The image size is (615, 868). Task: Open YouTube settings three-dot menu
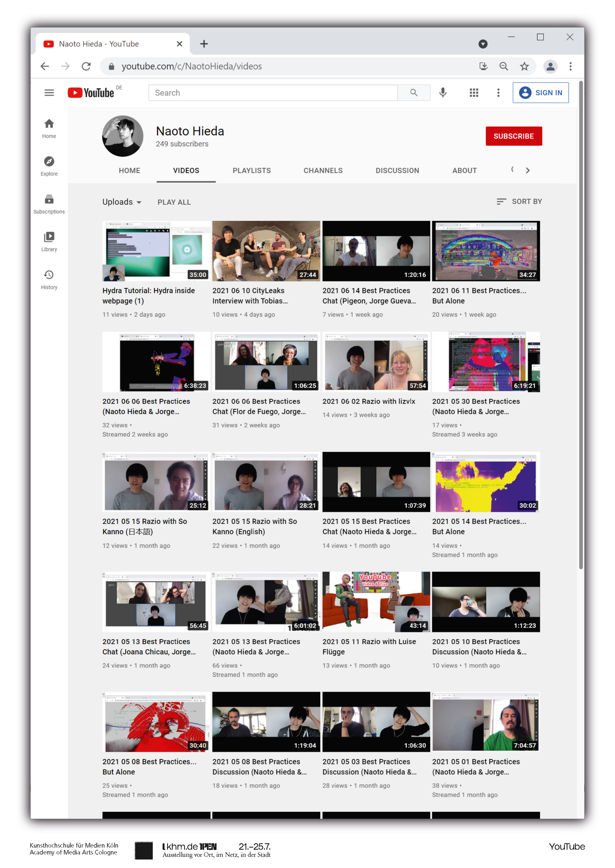pos(498,93)
